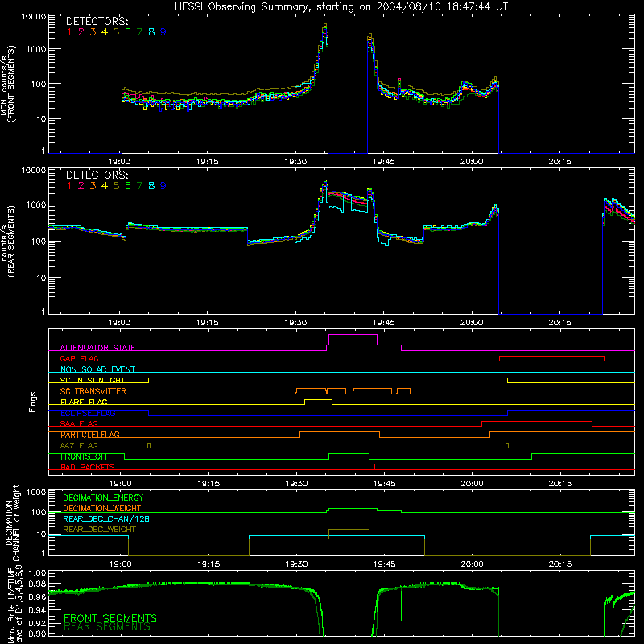Image resolution: width=644 pixels, height=644 pixels.
Task: Click the REAR_DEC_WEIGHT legend label
Action: tap(99, 530)
